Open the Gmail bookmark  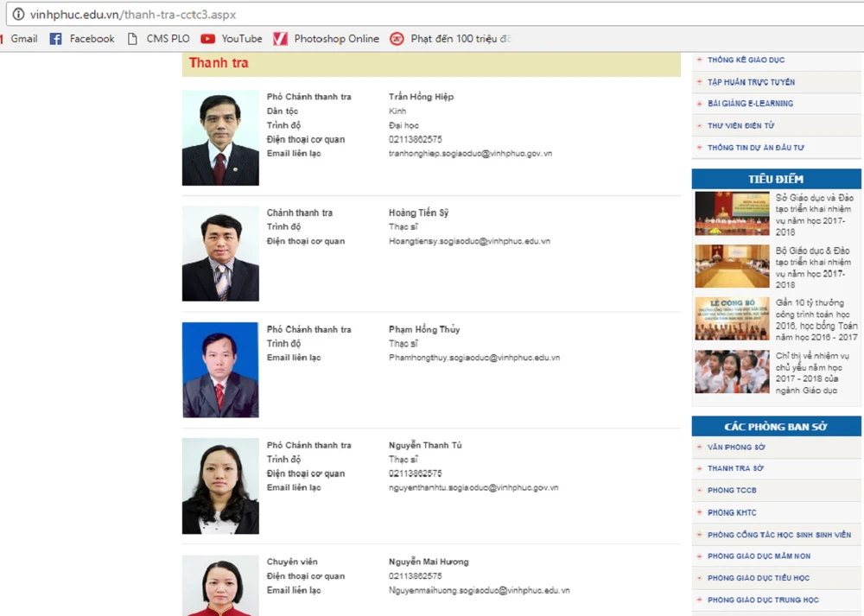(x=21, y=39)
